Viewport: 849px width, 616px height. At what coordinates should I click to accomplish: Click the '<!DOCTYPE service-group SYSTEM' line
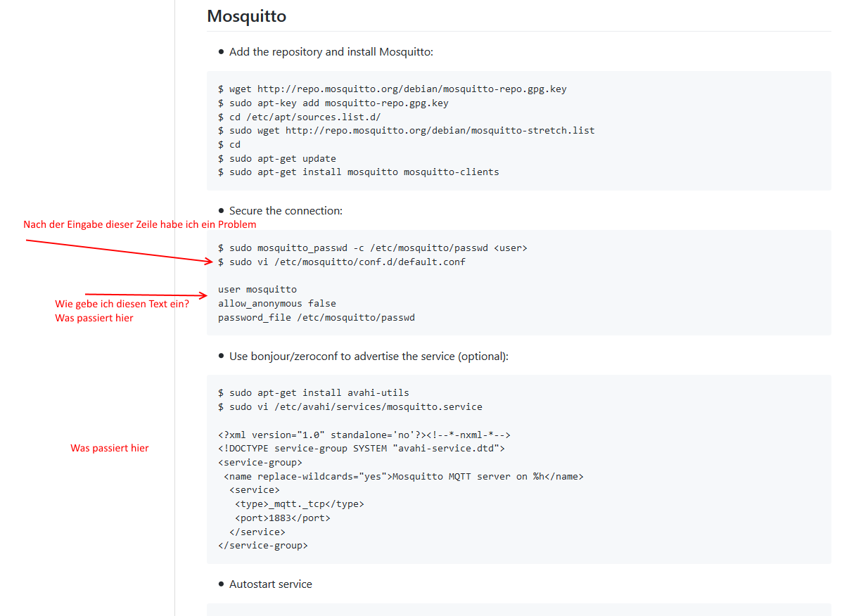coord(362,449)
